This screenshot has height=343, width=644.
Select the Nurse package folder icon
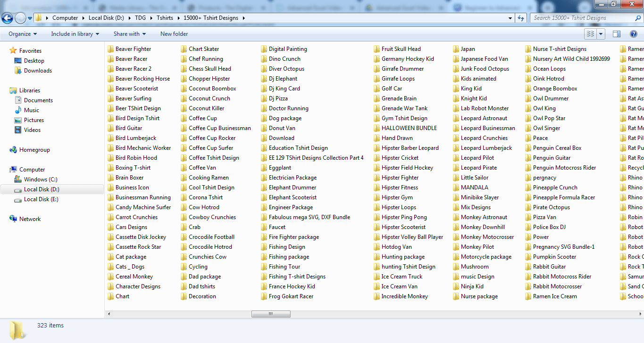click(x=456, y=296)
